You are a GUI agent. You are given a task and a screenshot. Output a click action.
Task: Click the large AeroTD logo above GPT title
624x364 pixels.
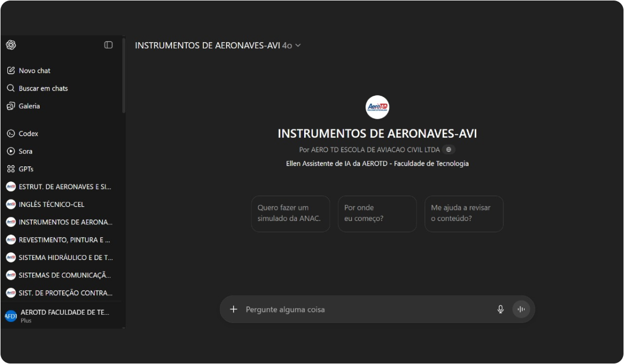[377, 108]
